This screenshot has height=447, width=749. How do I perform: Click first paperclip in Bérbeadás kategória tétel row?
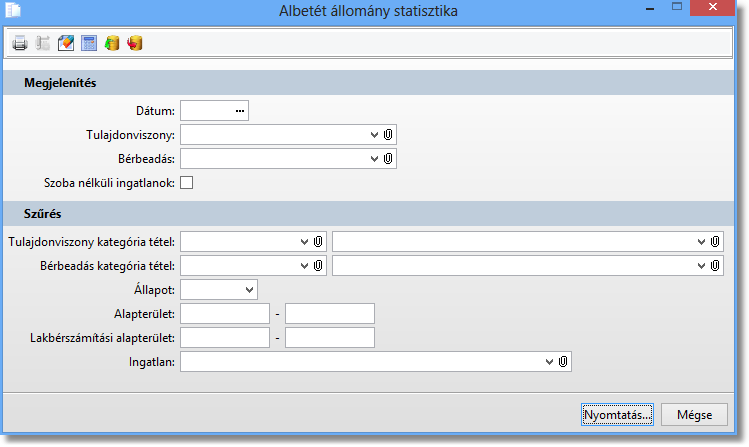click(318, 266)
